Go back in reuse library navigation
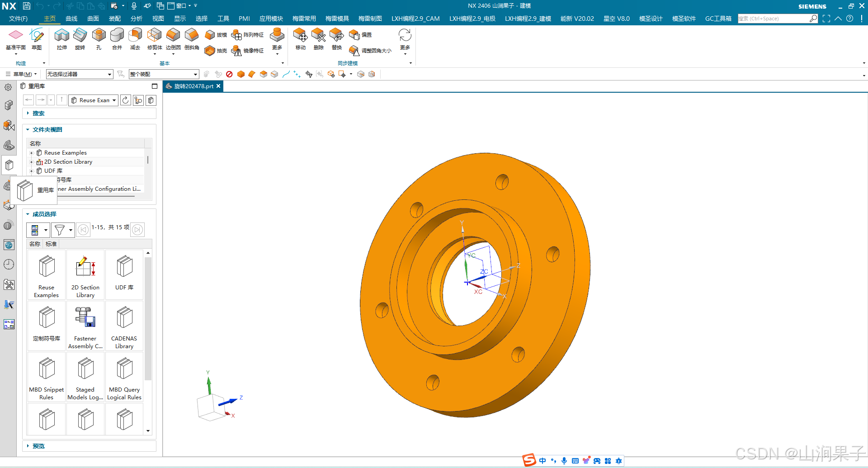This screenshot has height=468, width=868. click(x=28, y=100)
